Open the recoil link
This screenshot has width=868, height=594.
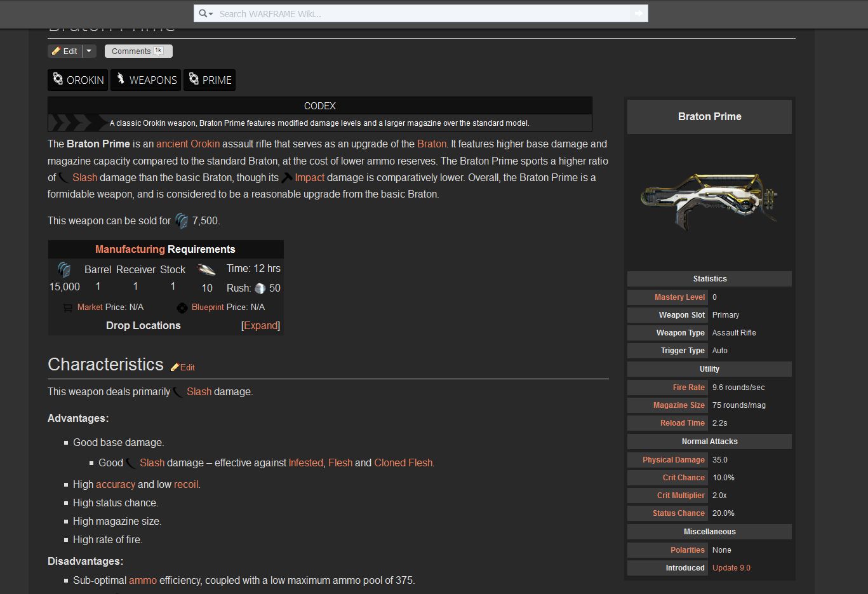tap(186, 485)
